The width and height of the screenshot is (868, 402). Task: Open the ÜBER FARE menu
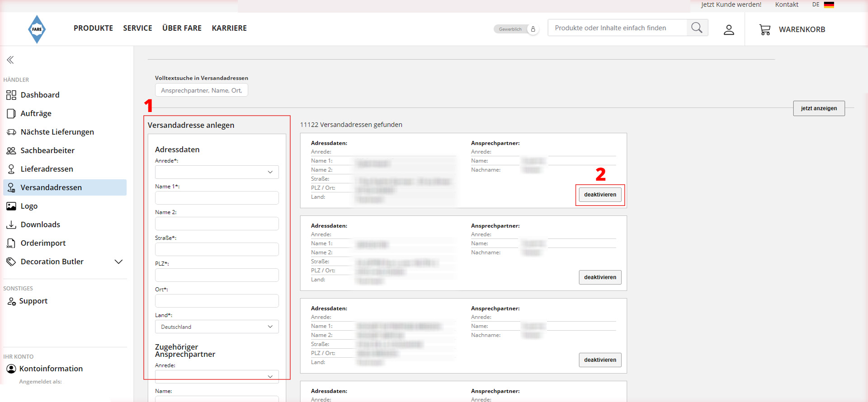[x=182, y=28]
